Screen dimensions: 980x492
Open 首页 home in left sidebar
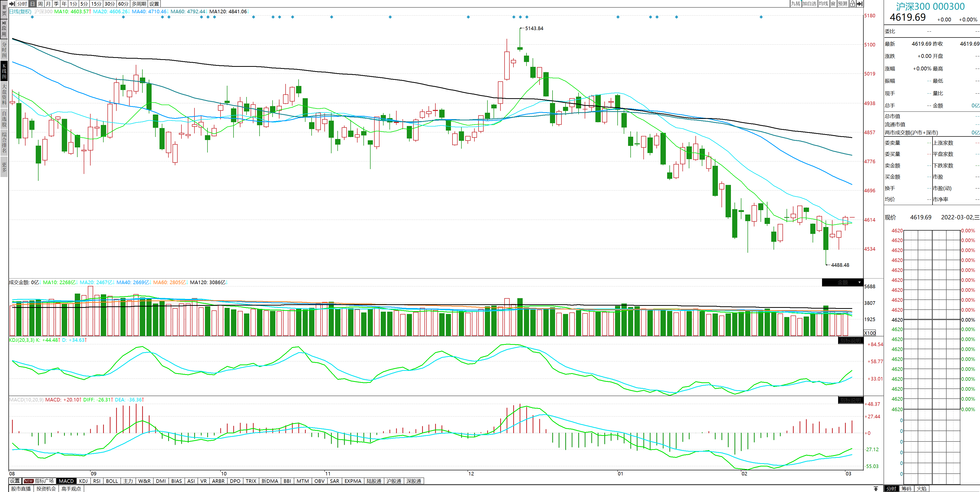[x=4, y=10]
